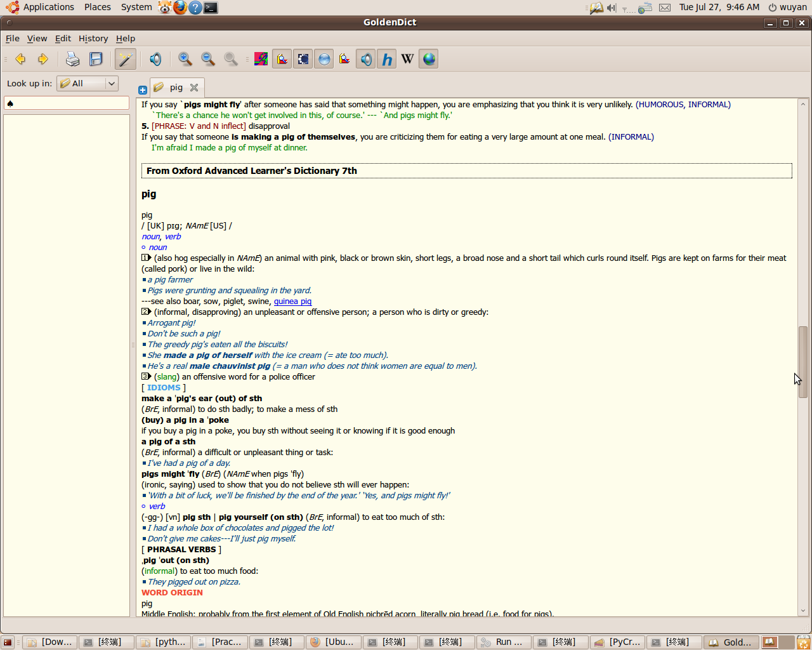
Task: Pronounce the word with the first speaker icon
Action: tap(155, 59)
